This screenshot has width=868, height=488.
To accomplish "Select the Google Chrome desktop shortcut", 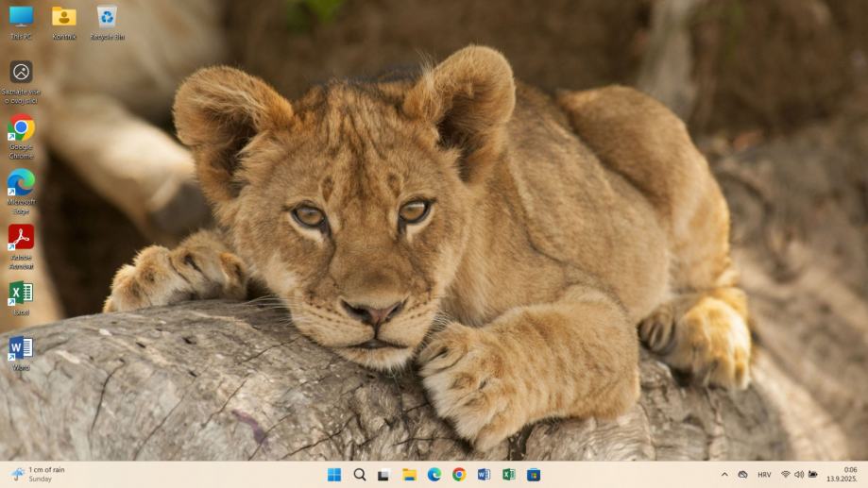I will tap(21, 137).
